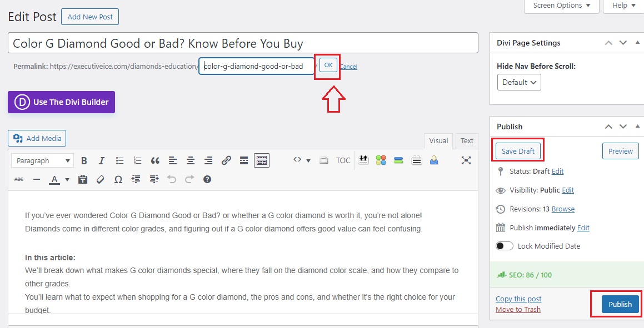Screen dimensions: 644x328
Task: Open the Hide Nav Before Scroll dropdown
Action: click(518, 82)
